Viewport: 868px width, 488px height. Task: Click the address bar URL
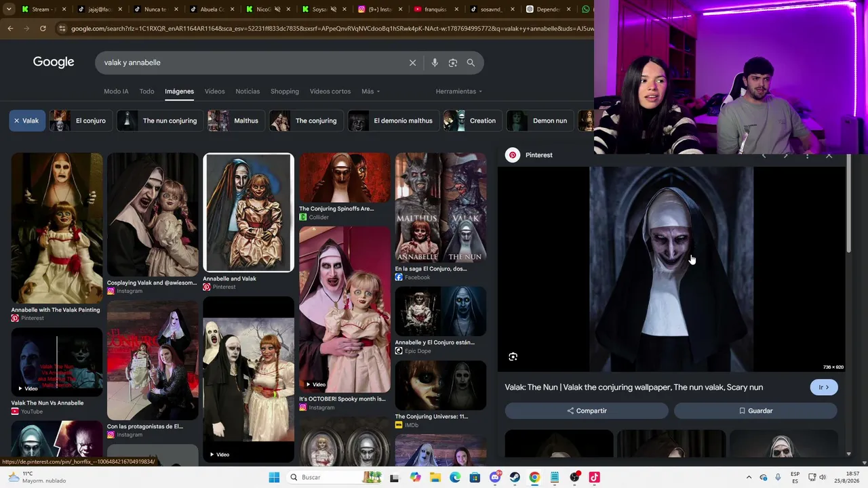tap(332, 28)
